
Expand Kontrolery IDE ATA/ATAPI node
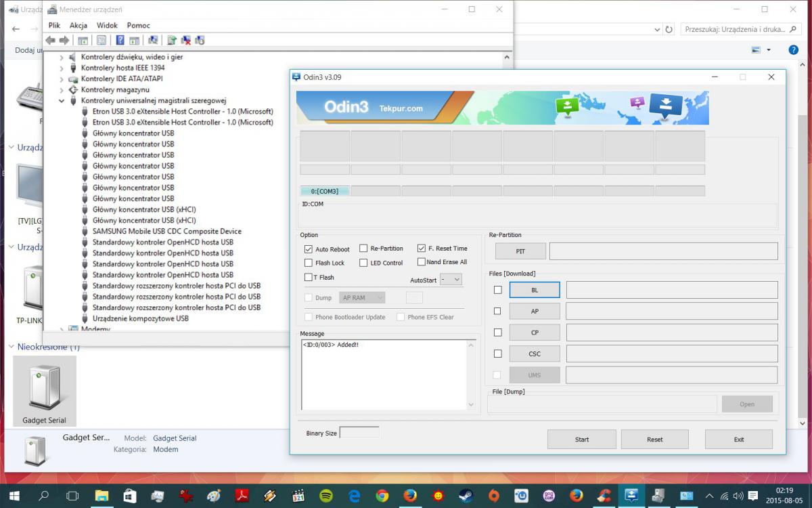coord(62,79)
